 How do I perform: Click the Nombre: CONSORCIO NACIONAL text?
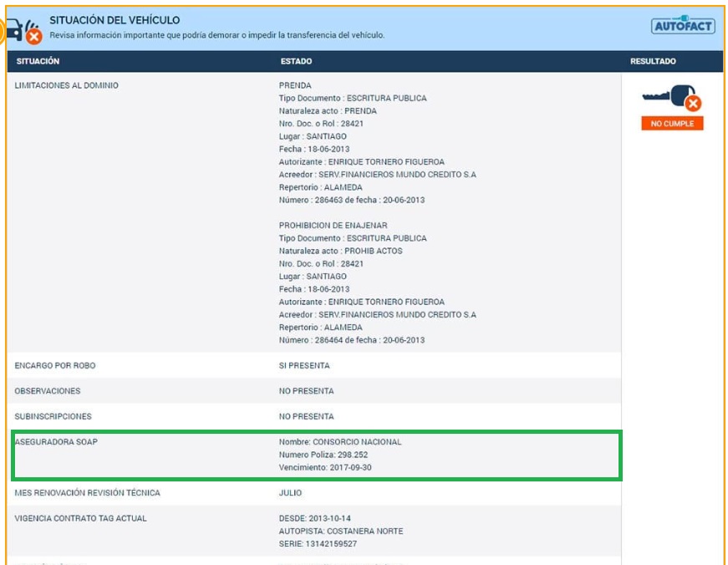coord(340,441)
